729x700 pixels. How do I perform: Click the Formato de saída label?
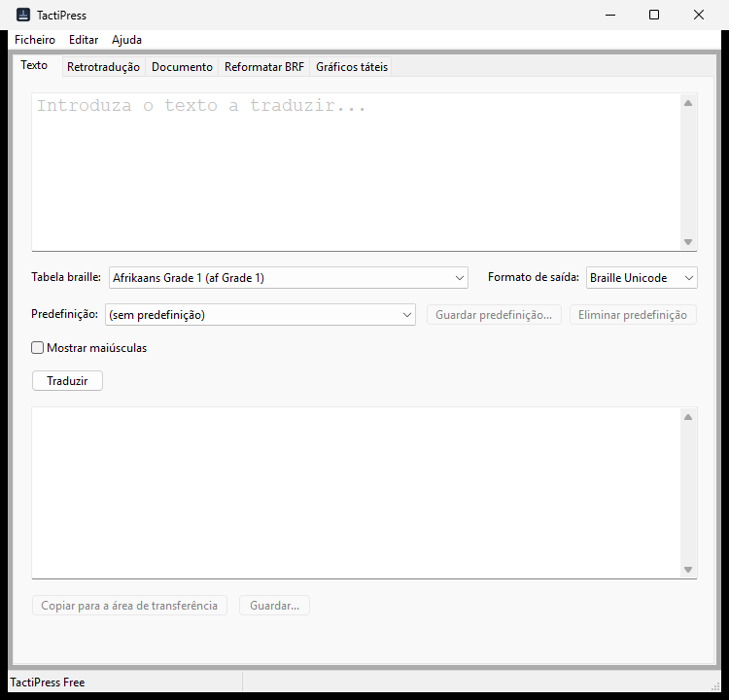pos(534,277)
